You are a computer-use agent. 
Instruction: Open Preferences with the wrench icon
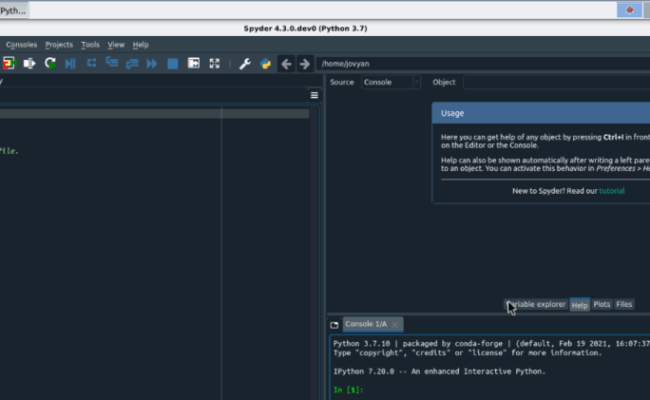pos(245,63)
